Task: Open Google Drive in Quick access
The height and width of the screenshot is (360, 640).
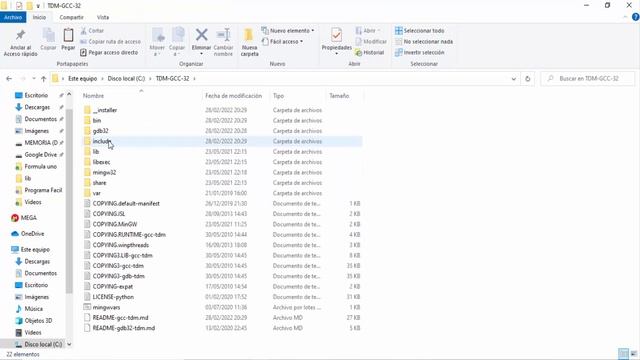Action: (39, 154)
